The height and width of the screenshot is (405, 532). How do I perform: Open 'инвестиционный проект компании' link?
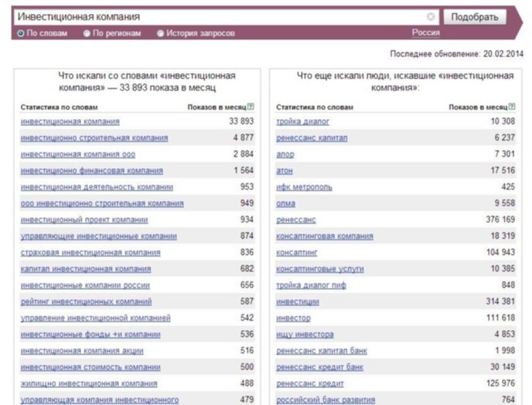pyautogui.click(x=84, y=220)
